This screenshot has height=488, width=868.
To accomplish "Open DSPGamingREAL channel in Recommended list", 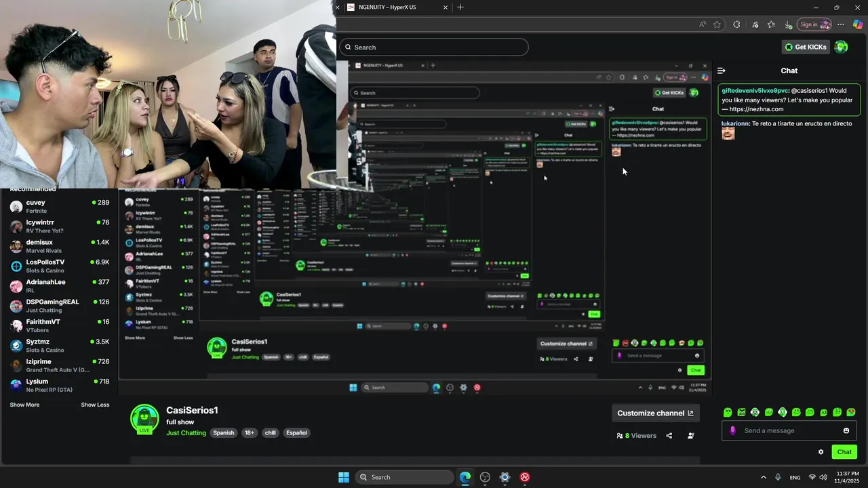I will (x=59, y=306).
